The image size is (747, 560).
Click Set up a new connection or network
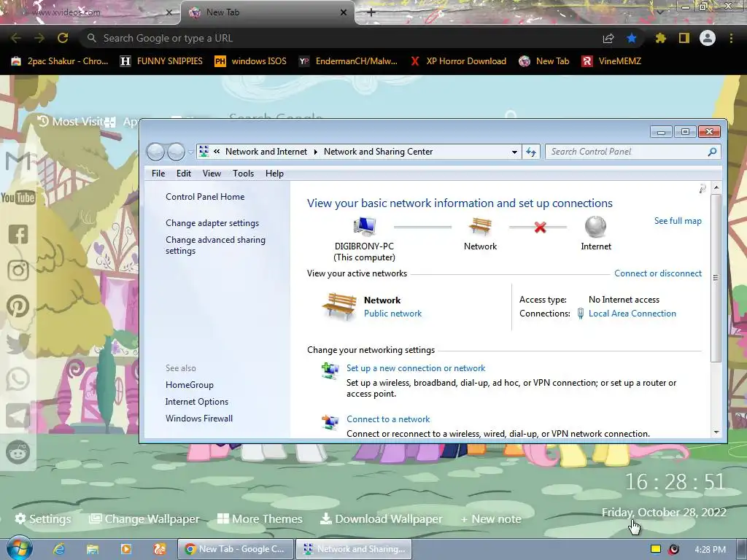point(415,368)
